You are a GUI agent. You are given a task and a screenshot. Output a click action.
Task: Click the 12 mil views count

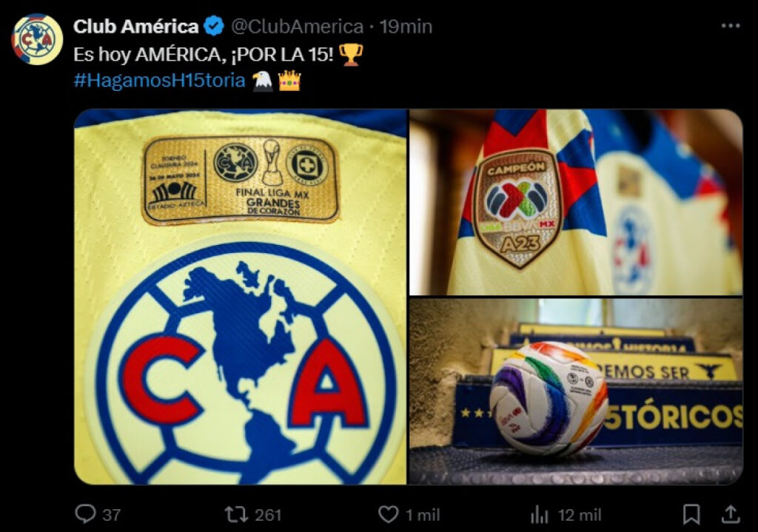580,515
